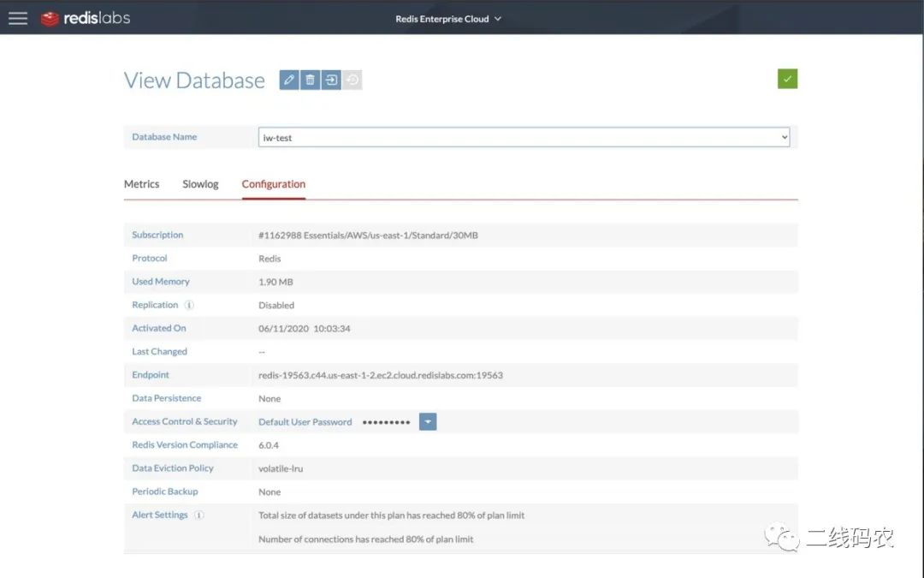Click the Activated On date 06/11/2020
The height and width of the screenshot is (578, 924).
click(304, 329)
